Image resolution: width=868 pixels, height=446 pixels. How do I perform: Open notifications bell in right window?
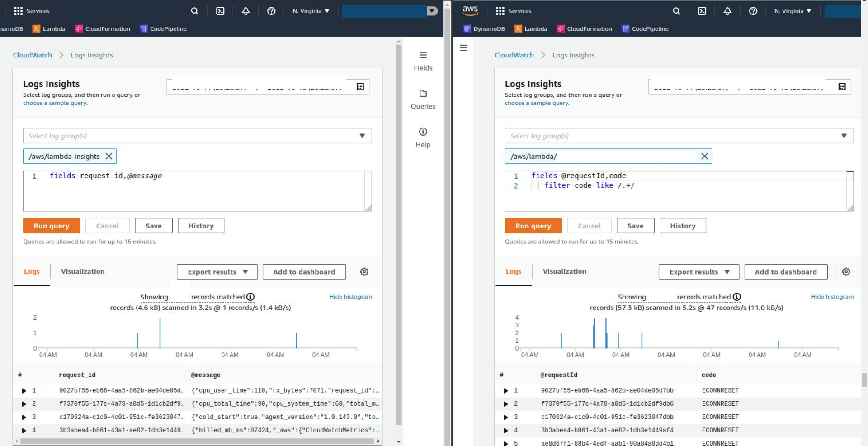point(728,11)
